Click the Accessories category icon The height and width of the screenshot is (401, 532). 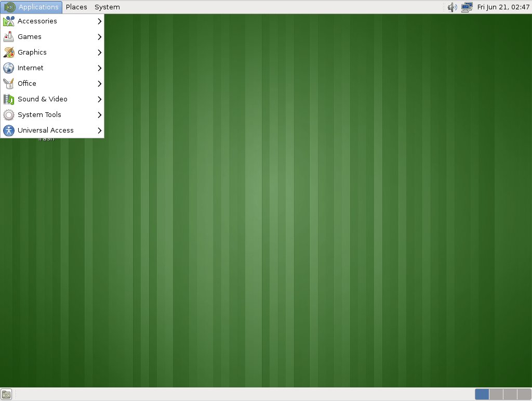coord(8,21)
